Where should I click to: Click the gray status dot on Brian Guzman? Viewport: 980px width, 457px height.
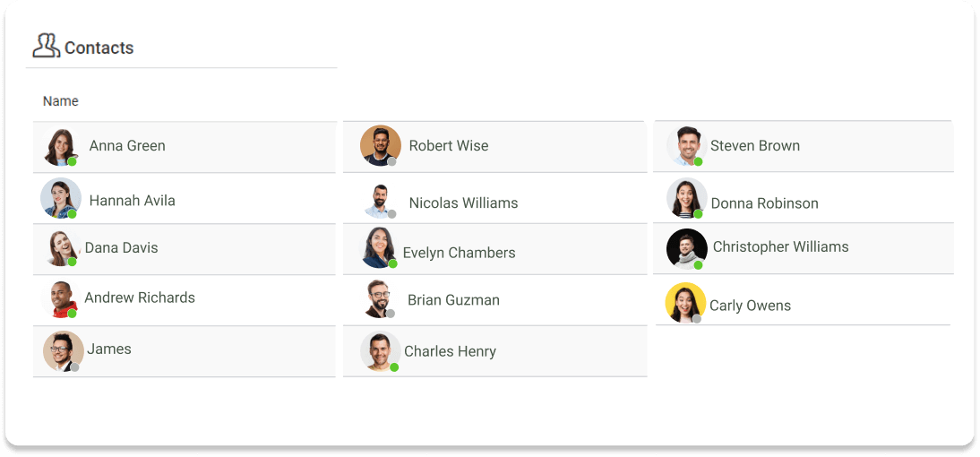(x=391, y=314)
